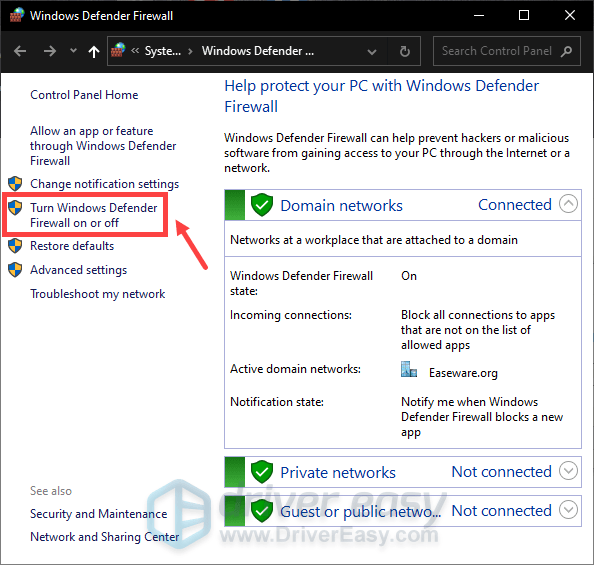The image size is (594, 565).
Task: Click the Connected status of Domain networks
Action: (x=515, y=205)
